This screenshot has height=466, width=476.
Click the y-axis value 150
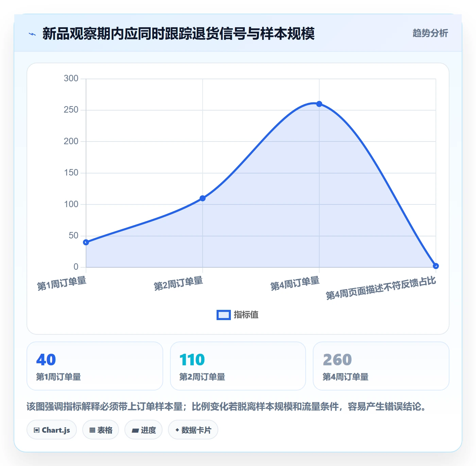[x=71, y=173]
